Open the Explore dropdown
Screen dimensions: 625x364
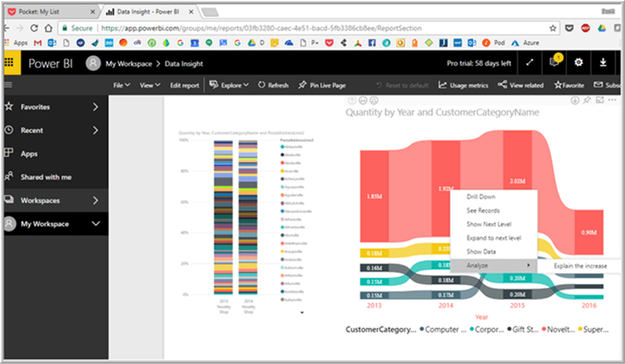(229, 85)
